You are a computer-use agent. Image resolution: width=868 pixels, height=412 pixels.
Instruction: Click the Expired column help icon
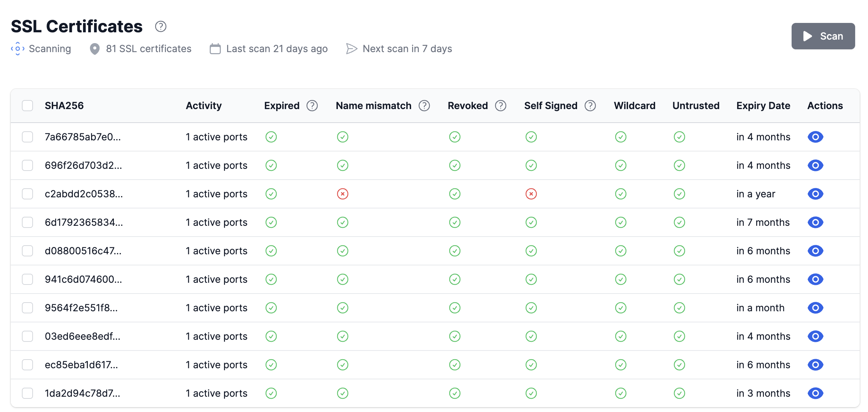[x=312, y=106]
